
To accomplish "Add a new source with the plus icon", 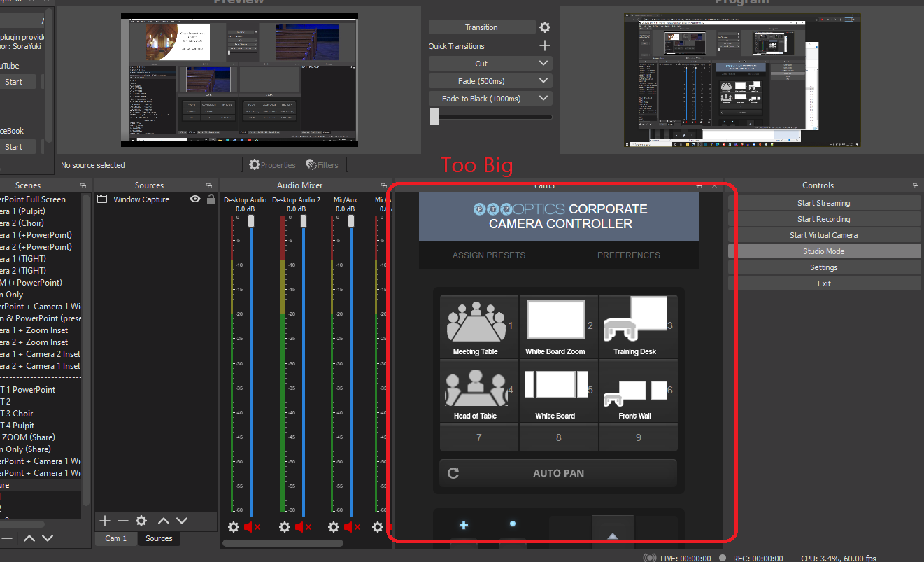I will [x=105, y=521].
